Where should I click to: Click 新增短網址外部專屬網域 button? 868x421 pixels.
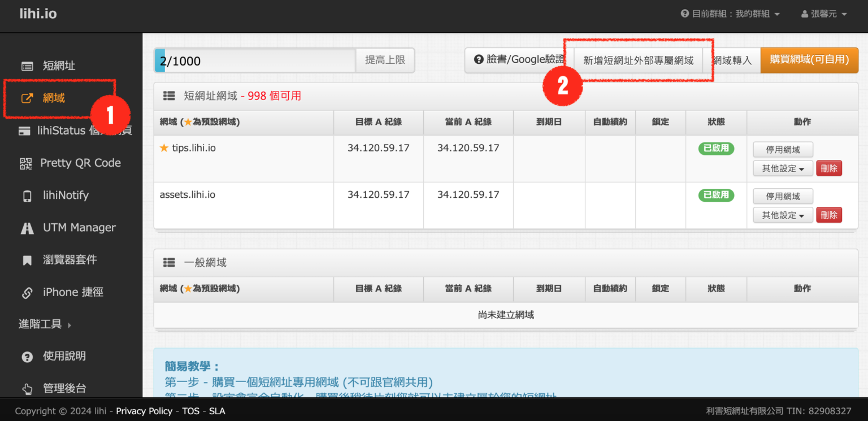(x=638, y=60)
